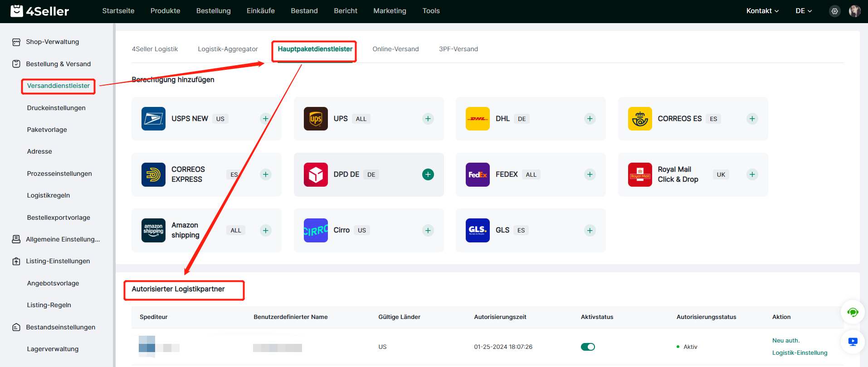Image resolution: width=868 pixels, height=367 pixels.
Task: Open user profile avatar
Action: [x=855, y=11]
